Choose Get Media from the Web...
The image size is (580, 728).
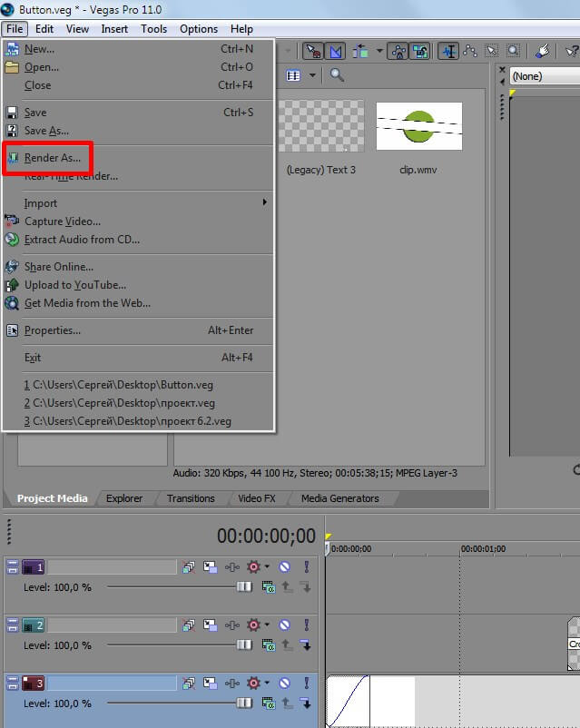pyautogui.click(x=138, y=303)
